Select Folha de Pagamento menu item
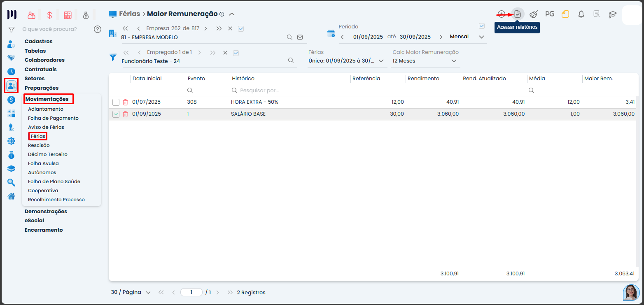Viewport: 644px width, 305px height. pyautogui.click(x=53, y=118)
